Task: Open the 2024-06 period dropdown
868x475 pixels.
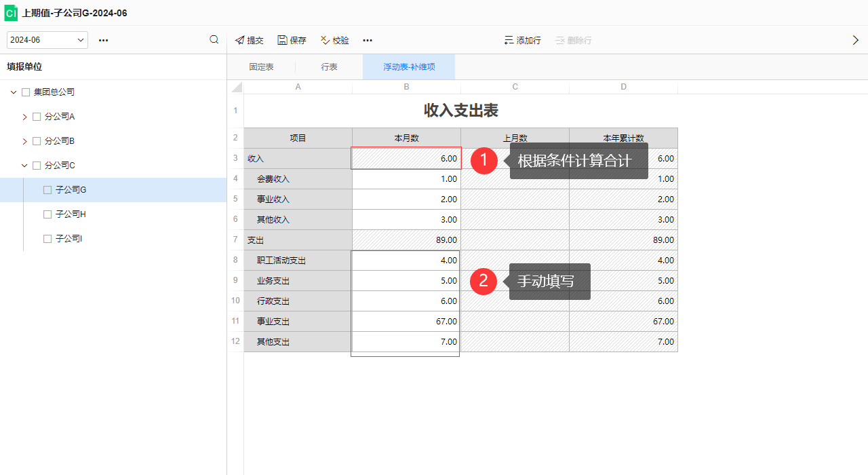Action: click(x=47, y=40)
